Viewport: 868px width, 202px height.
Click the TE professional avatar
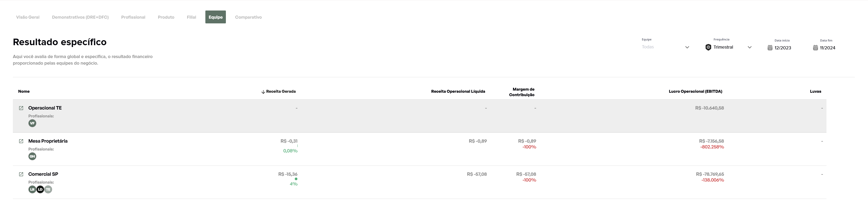tap(49, 189)
